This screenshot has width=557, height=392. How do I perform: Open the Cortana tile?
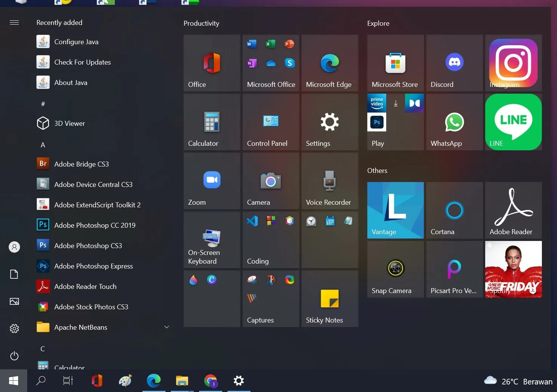point(455,210)
